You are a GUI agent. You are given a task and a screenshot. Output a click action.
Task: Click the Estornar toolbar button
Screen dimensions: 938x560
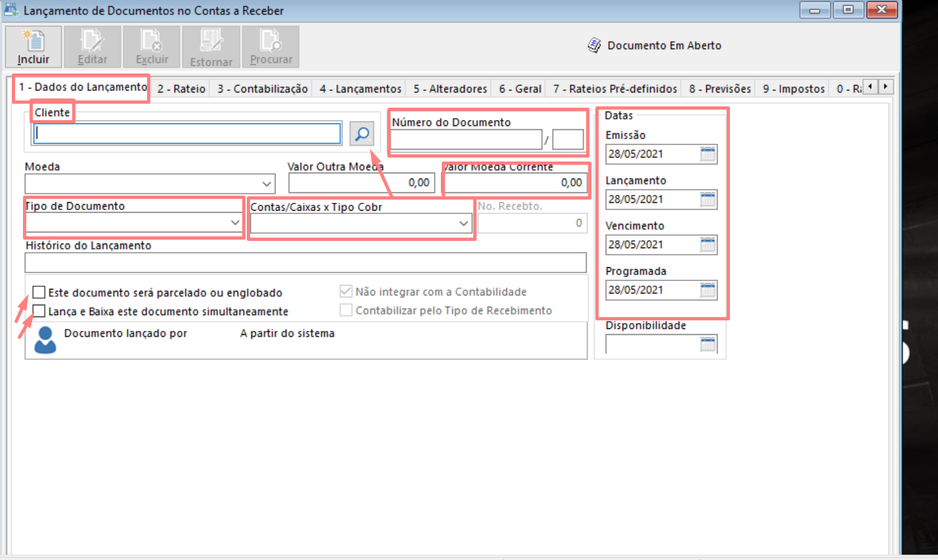(x=211, y=47)
